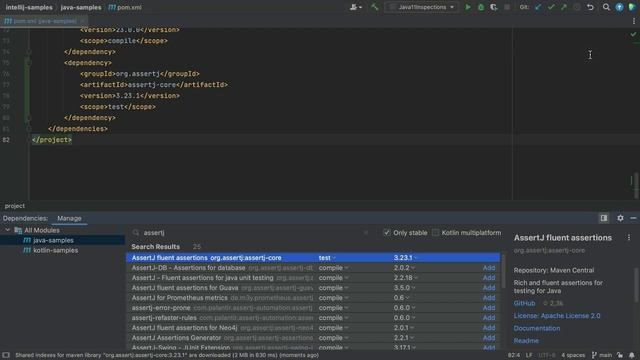
Task: Add AssertJ for Prometheus metrics
Action: click(489, 298)
